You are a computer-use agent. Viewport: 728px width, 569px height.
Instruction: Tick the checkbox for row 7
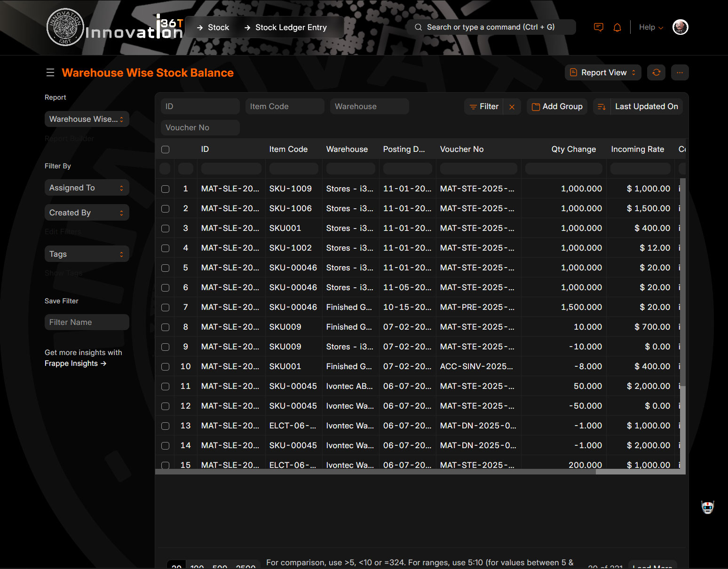(165, 307)
